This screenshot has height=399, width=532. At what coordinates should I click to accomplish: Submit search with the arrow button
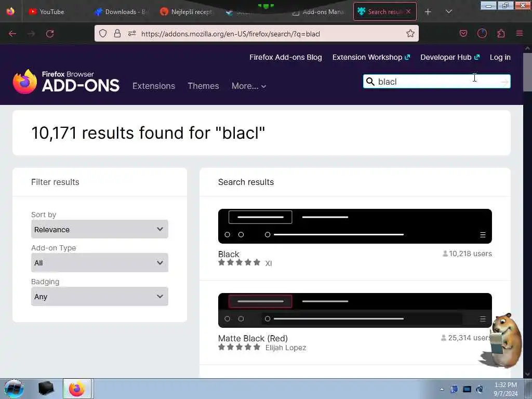click(x=504, y=82)
